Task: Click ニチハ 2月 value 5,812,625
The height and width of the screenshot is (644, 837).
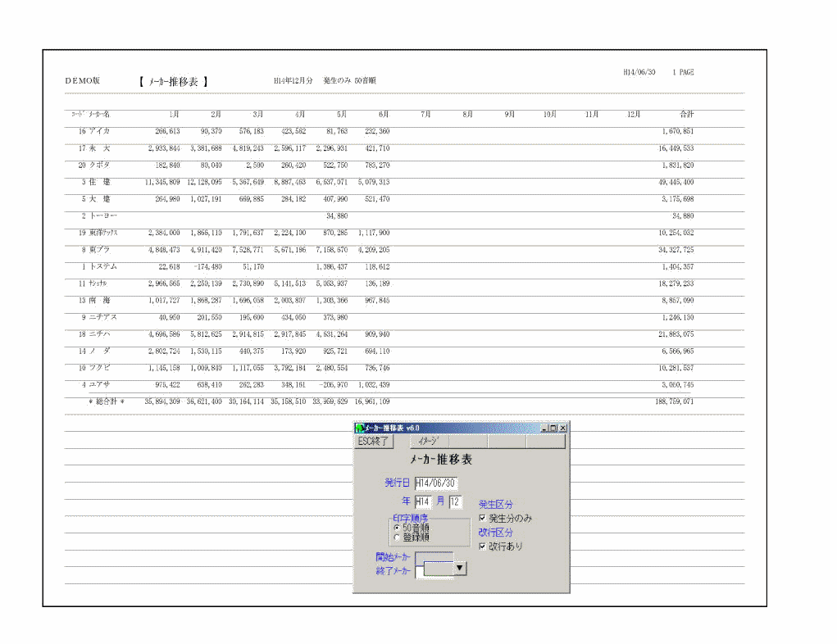Action: (206, 334)
